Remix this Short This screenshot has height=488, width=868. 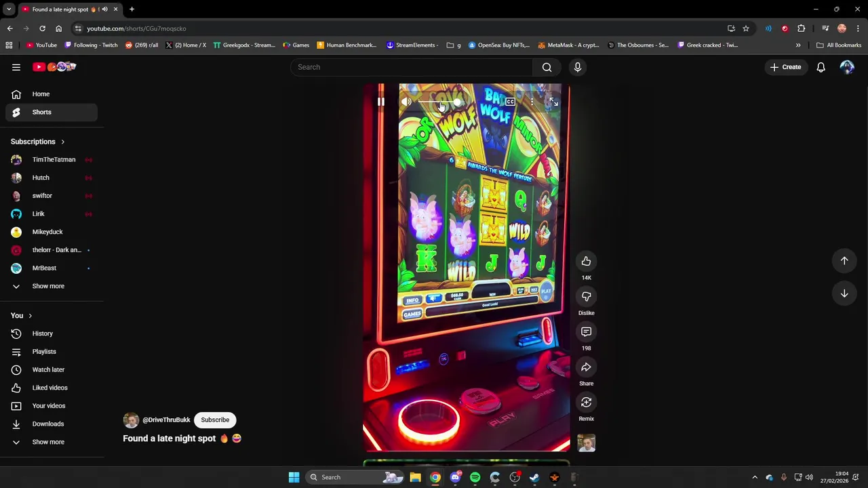[586, 402]
